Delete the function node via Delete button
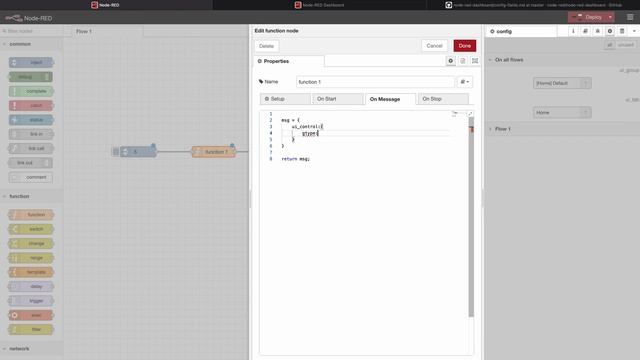 point(266,46)
